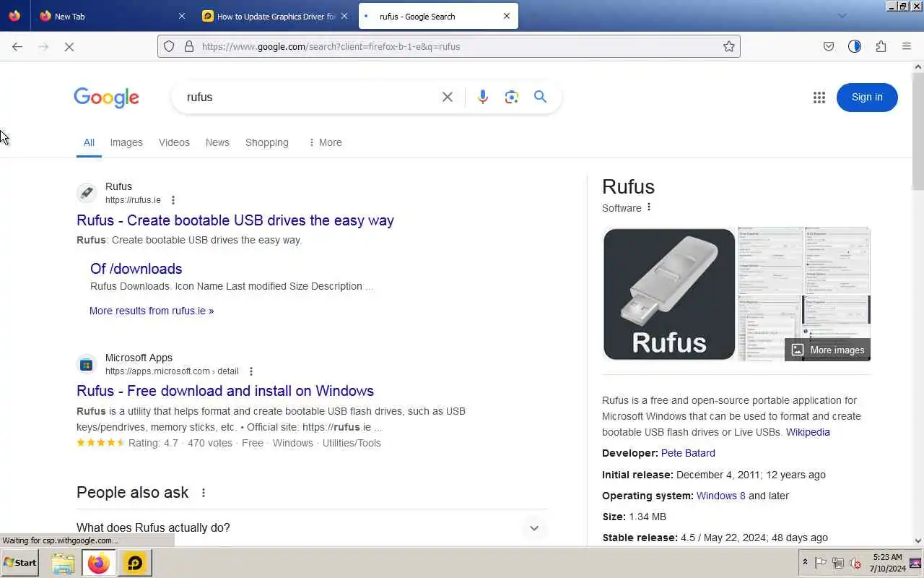Open the Windows 8 link

point(721,496)
